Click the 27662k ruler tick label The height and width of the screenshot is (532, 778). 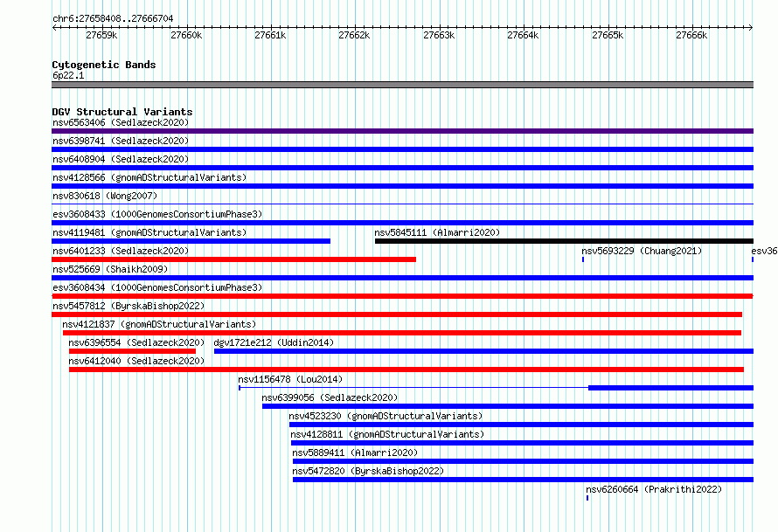coord(354,35)
